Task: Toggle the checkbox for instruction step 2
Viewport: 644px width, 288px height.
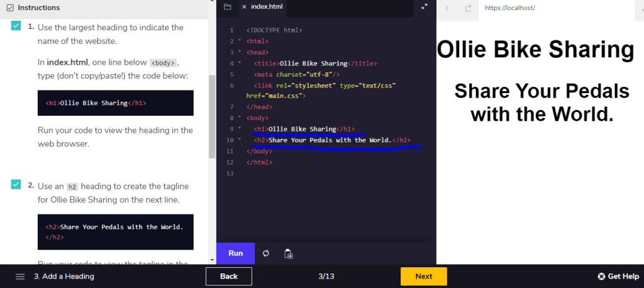Action: [16, 185]
